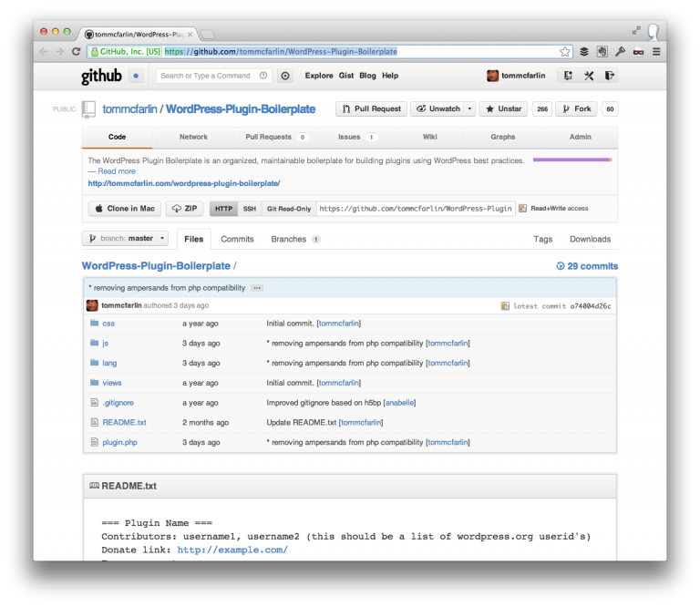Open command help icon in search box

[x=263, y=76]
